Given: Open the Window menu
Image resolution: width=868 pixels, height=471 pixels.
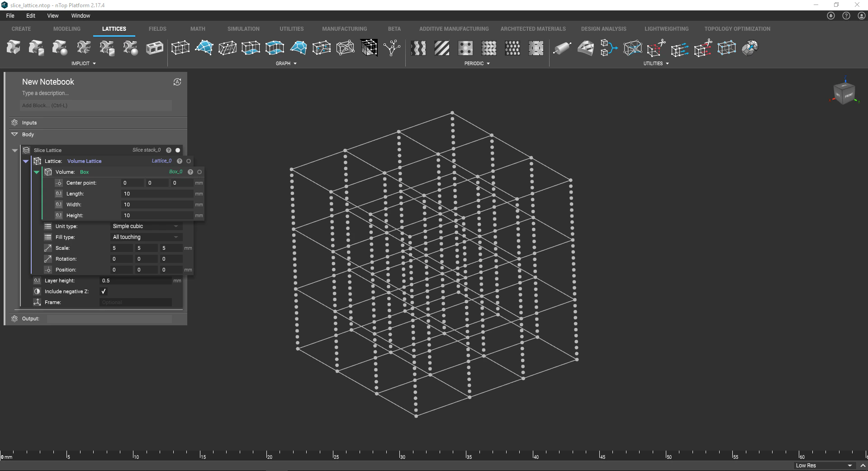Looking at the screenshot, I should coord(81,15).
